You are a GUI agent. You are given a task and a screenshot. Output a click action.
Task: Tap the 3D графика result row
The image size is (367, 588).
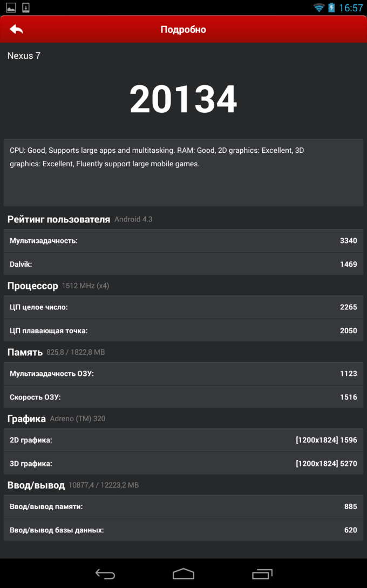(x=183, y=464)
